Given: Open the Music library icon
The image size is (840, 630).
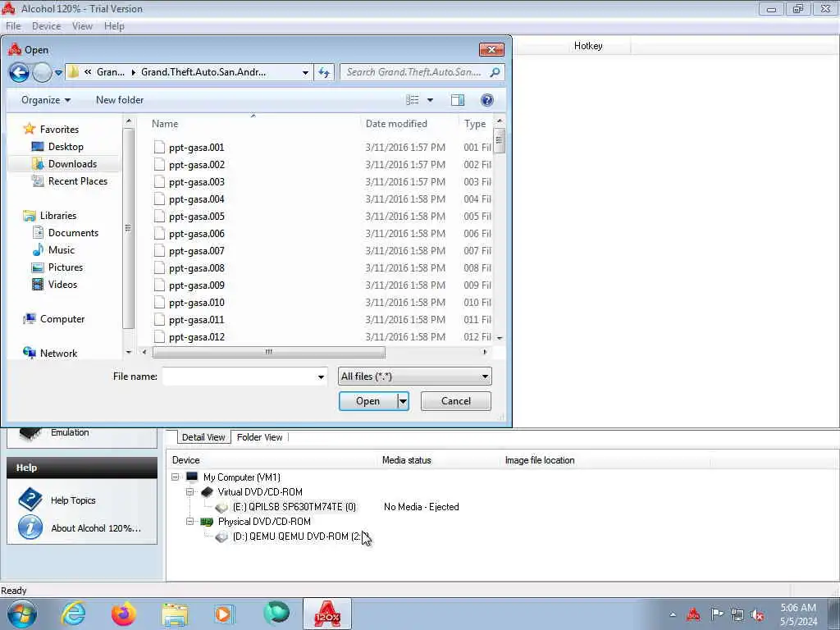Looking at the screenshot, I should pyautogui.click(x=38, y=249).
